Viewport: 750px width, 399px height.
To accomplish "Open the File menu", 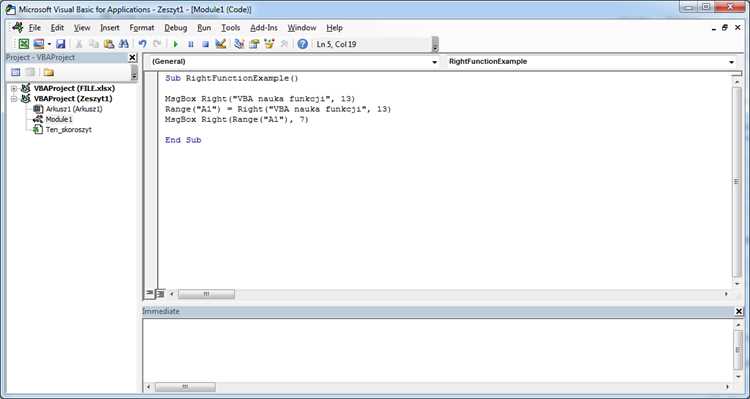I will click(x=35, y=28).
